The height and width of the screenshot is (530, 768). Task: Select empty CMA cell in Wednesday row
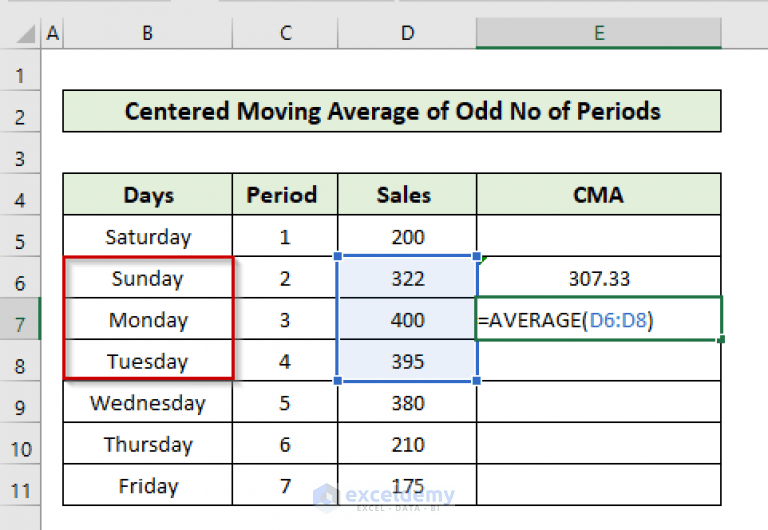[599, 402]
